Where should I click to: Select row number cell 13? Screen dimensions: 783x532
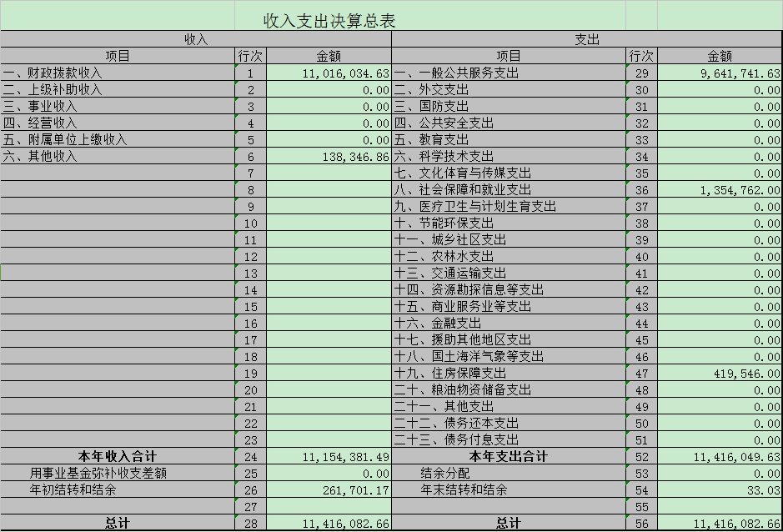(251, 274)
